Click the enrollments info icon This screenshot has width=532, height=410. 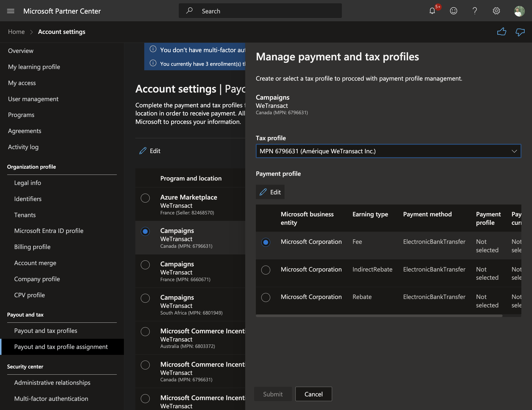coord(153,63)
